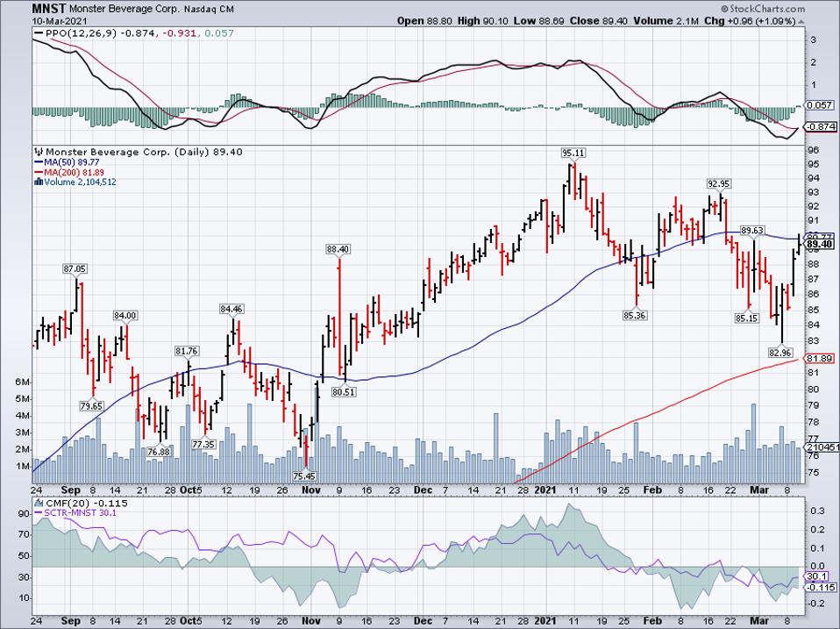Click the 0.057 flag on the PPO right axis
The height and width of the screenshot is (629, 840).
819,105
